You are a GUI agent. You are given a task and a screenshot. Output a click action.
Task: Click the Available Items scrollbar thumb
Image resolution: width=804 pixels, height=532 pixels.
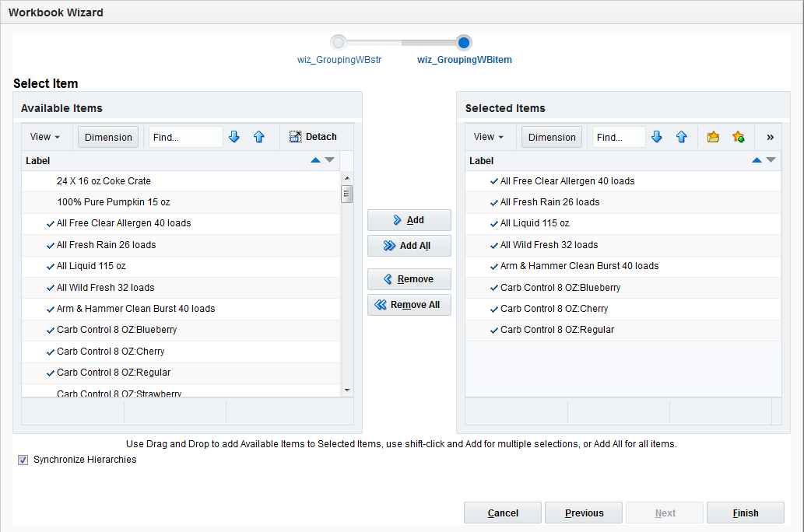[x=347, y=194]
